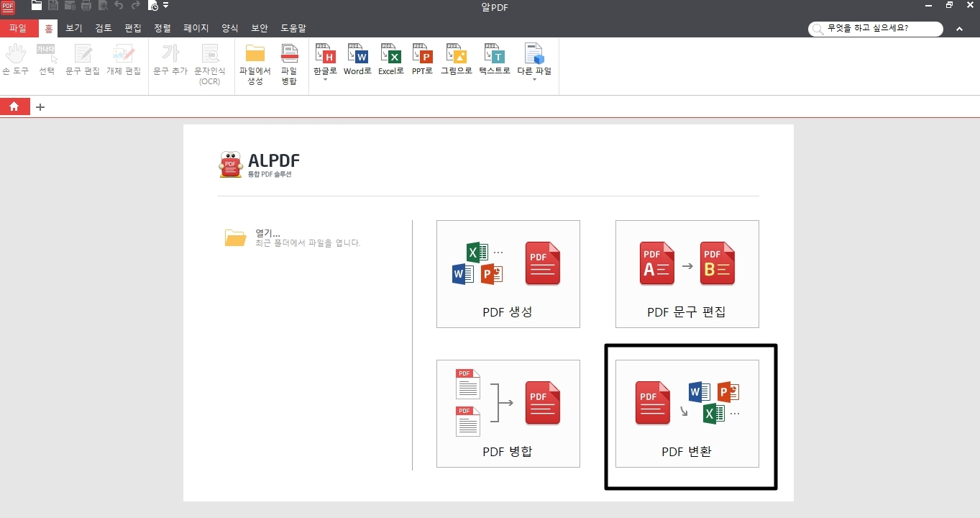980x518 pixels.
Task: Select the 홈 ribbon tab
Action: pos(49,28)
